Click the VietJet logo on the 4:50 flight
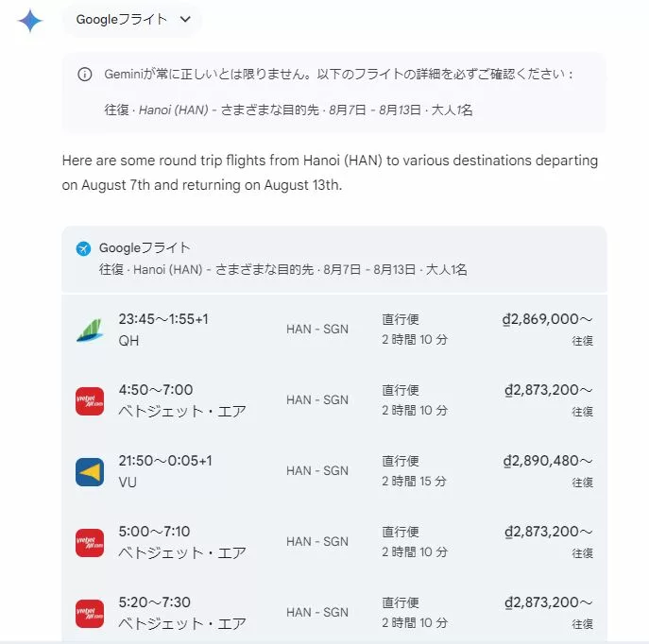649x644 pixels. [90, 401]
